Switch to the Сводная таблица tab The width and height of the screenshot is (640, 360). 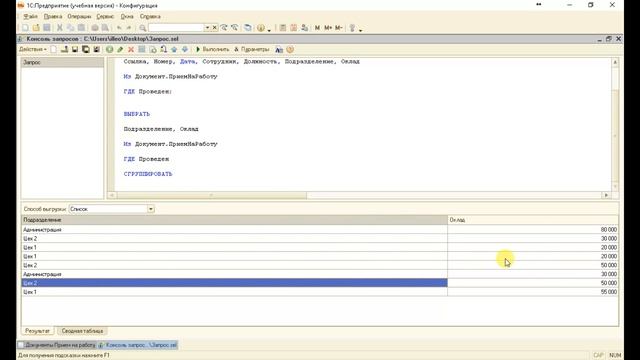[82, 331]
